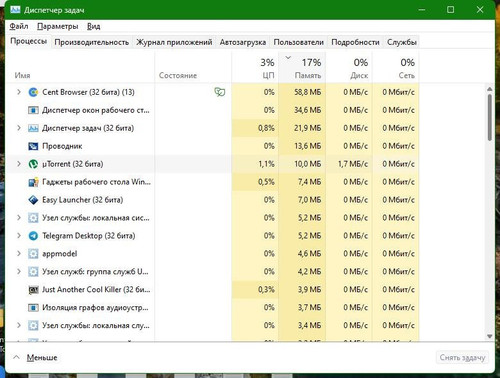Viewport: 500px width, 378px height.
Task: Sort by the Диск column header
Action: pyautogui.click(x=349, y=67)
